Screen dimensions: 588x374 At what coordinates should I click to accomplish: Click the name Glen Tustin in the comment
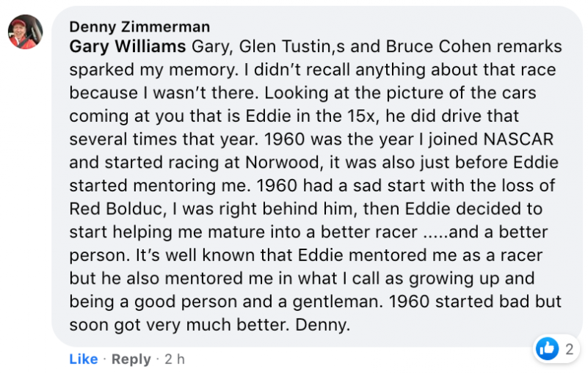(284, 46)
